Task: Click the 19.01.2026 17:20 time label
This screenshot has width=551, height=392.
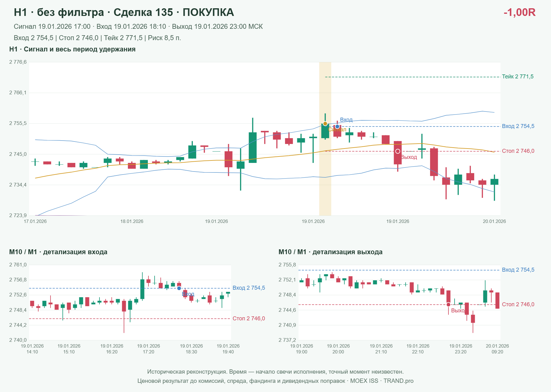Action: coord(148,349)
